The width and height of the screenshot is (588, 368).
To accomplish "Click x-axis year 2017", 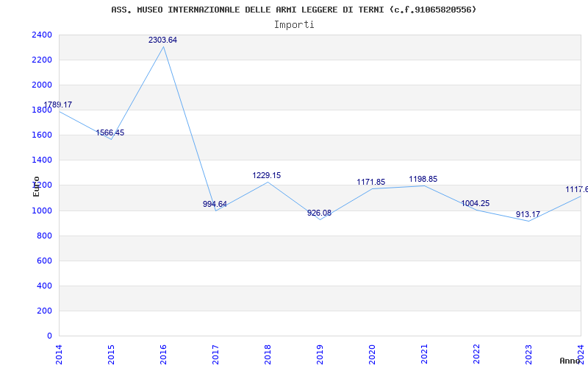I will click(x=215, y=355).
